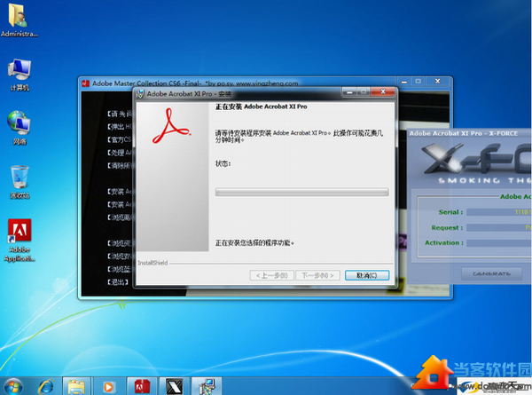Click the Activation field in X-FORCE

pos(498,243)
